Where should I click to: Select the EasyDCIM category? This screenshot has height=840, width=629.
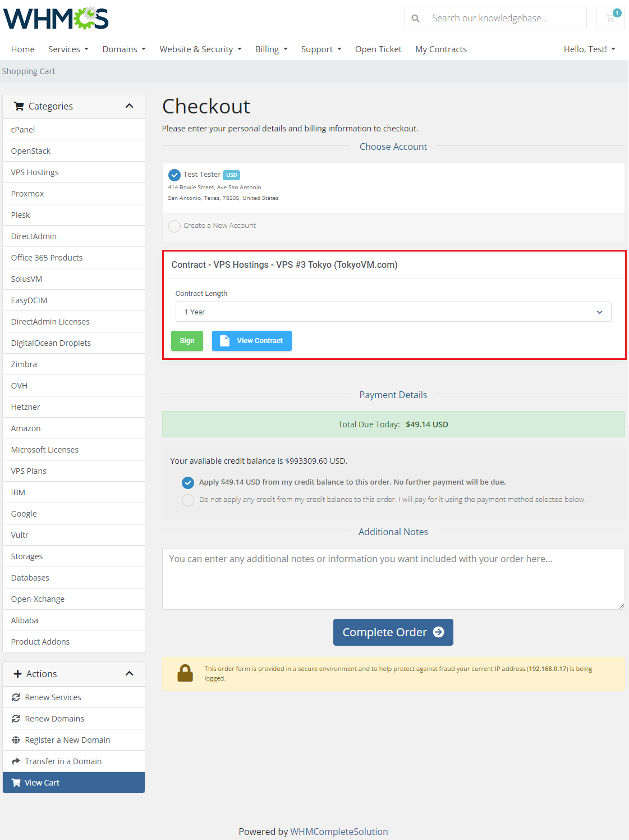74,300
